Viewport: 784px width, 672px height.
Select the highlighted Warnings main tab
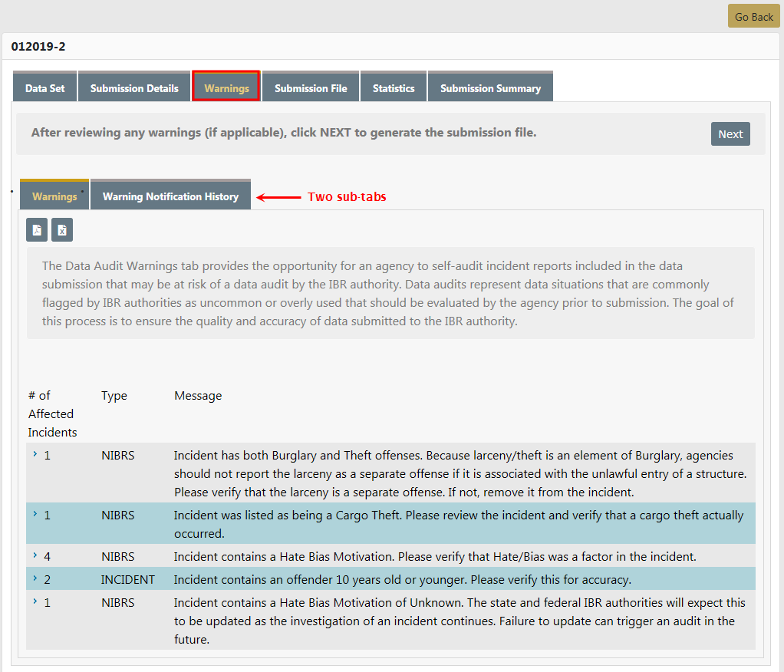tap(226, 88)
